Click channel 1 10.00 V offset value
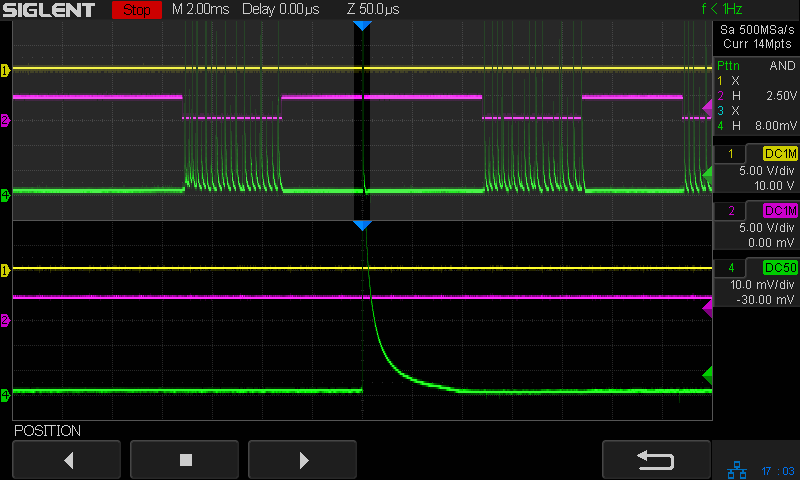 click(774, 186)
